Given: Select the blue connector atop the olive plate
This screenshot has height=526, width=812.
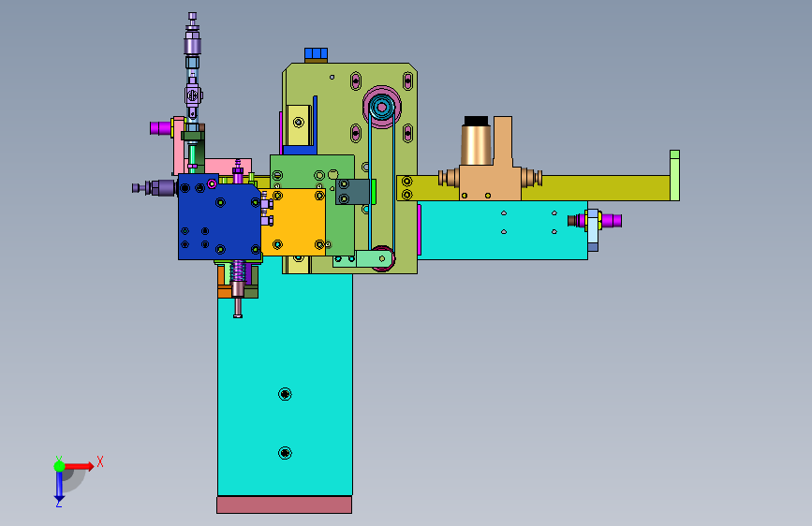Looking at the screenshot, I should [x=316, y=54].
